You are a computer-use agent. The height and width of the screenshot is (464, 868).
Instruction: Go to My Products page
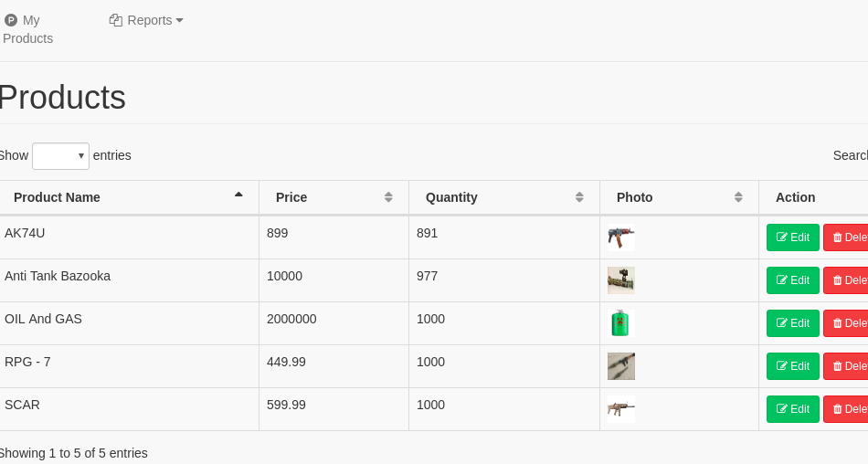(27, 29)
